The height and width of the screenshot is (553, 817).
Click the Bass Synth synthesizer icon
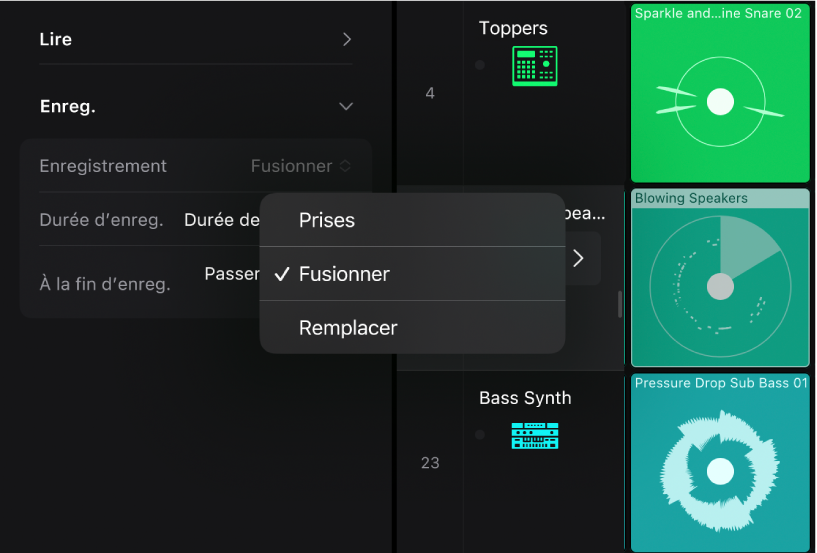click(535, 435)
